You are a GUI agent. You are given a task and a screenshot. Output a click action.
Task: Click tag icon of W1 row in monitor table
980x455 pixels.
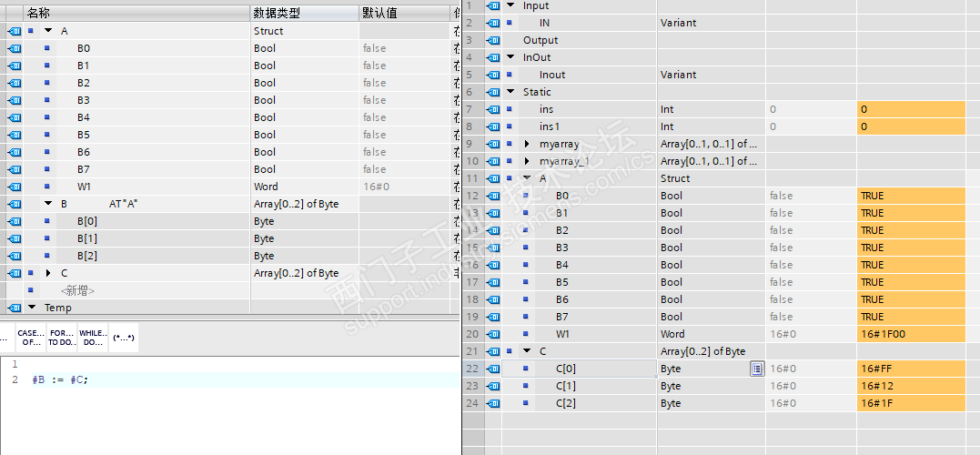493,334
